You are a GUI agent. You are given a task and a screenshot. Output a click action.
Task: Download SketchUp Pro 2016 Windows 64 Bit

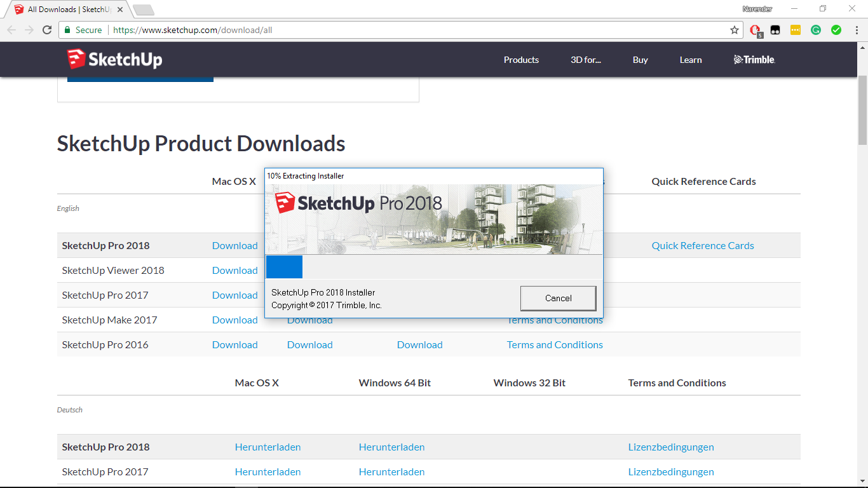[310, 344]
